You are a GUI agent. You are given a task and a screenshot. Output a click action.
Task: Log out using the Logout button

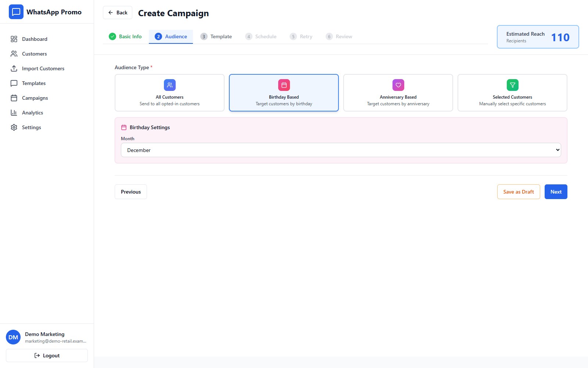click(x=47, y=355)
